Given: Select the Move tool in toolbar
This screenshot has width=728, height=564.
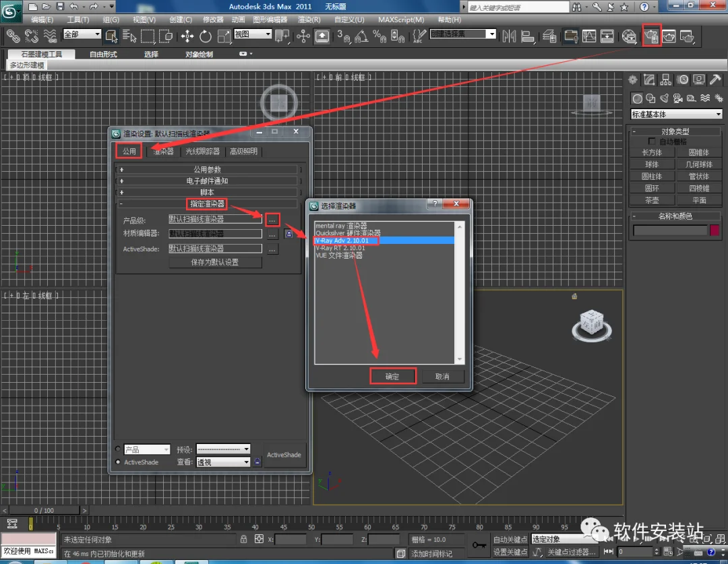Looking at the screenshot, I should [x=187, y=36].
